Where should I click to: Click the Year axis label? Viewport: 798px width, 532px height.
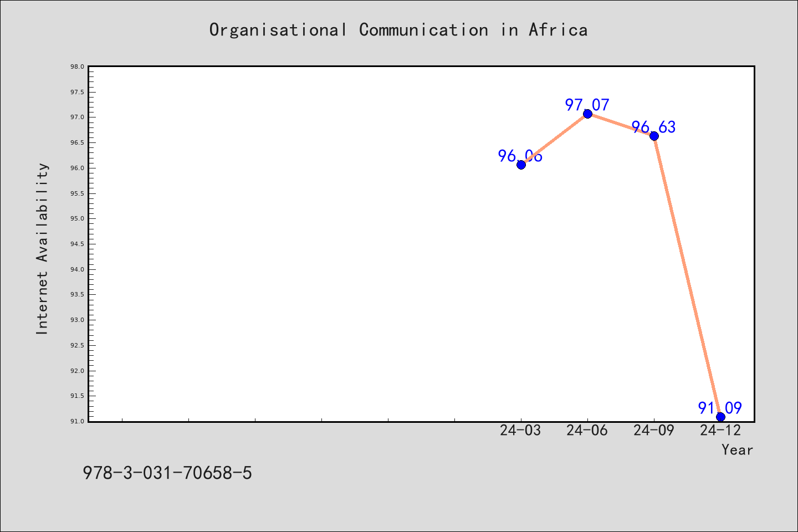[x=737, y=449]
